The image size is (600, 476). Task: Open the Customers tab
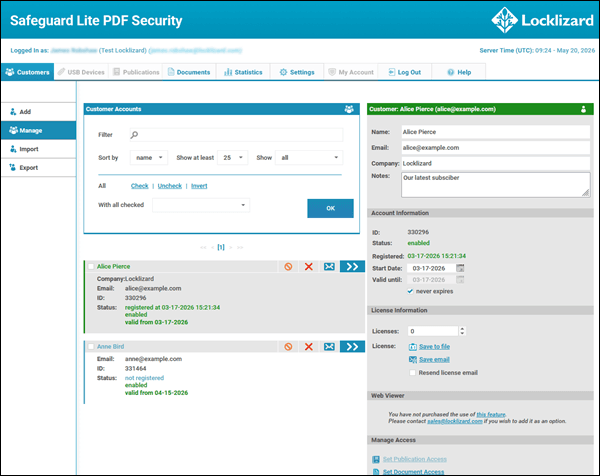[x=27, y=72]
